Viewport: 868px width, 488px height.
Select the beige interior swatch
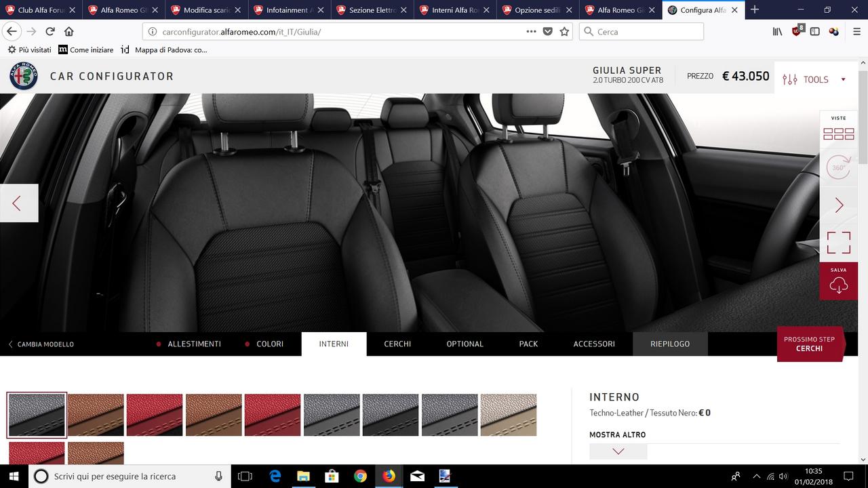click(508, 415)
